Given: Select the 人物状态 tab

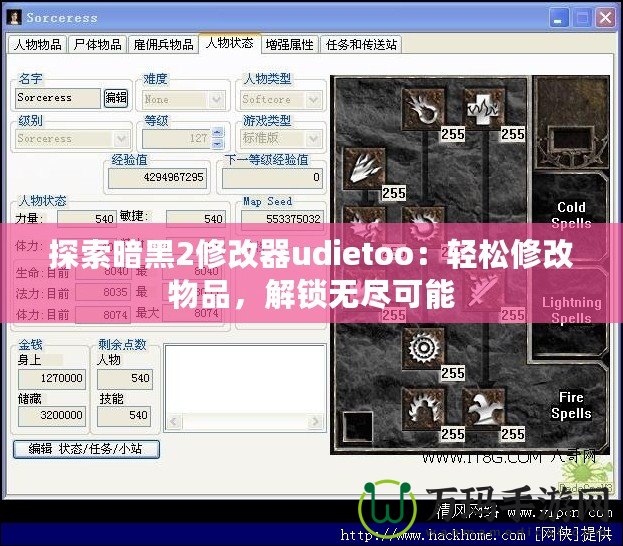Looking at the screenshot, I should [230, 43].
